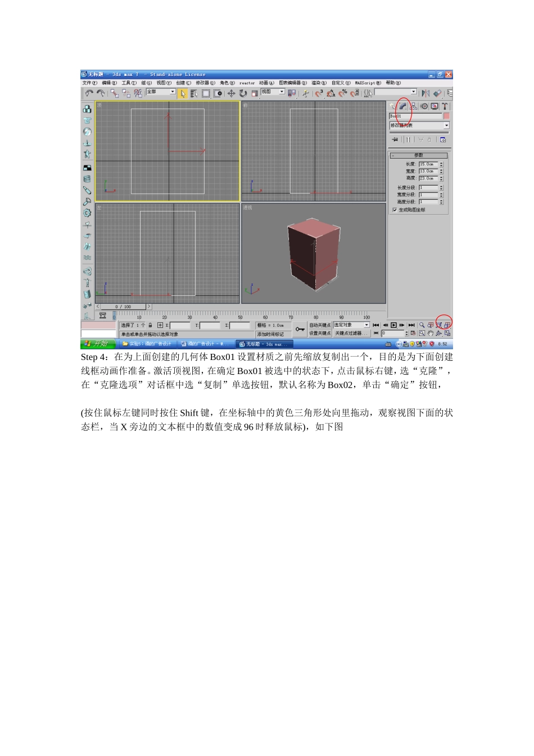
Task: Choose the Select and Link tool
Action: click(x=115, y=93)
